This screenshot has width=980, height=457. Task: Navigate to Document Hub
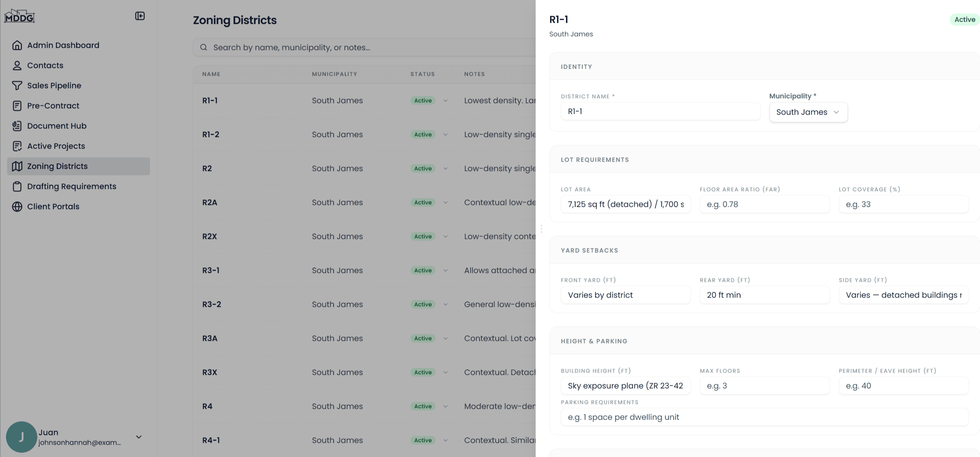78,126
